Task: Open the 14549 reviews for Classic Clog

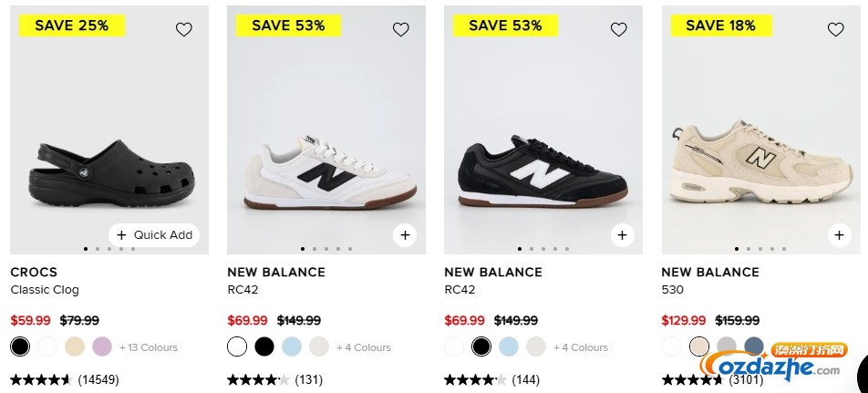Action: coord(98,379)
